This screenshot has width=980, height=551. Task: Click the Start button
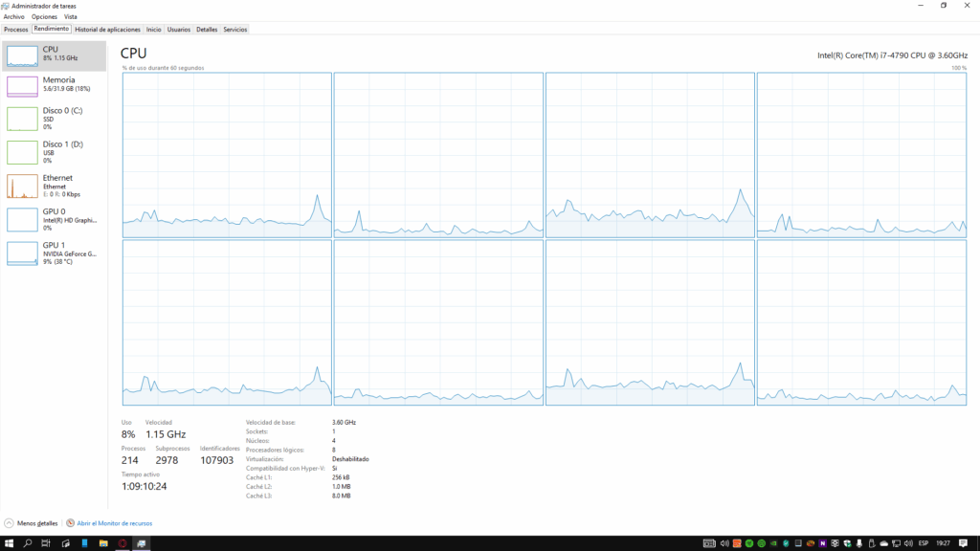tap(10, 543)
